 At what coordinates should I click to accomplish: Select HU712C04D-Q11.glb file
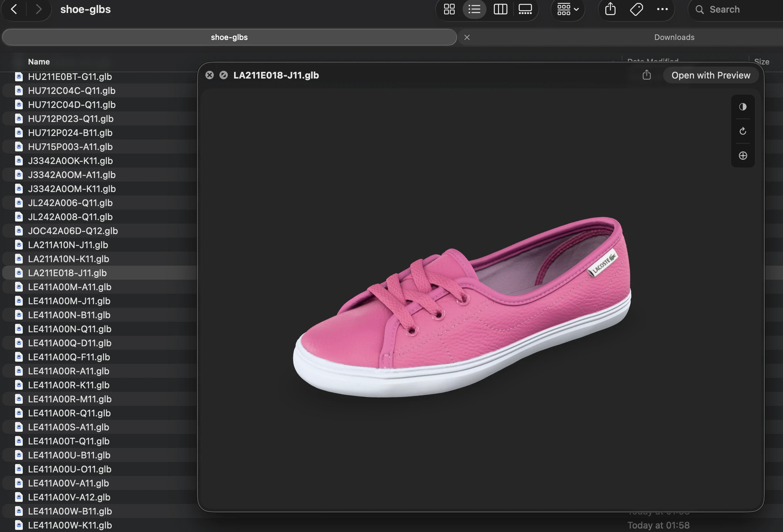(72, 104)
